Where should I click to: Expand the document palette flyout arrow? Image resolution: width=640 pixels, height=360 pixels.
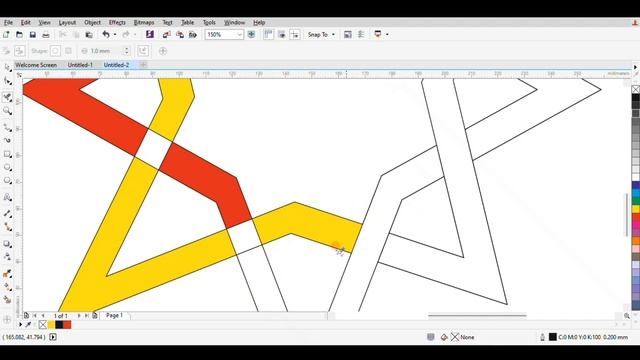coord(20,324)
